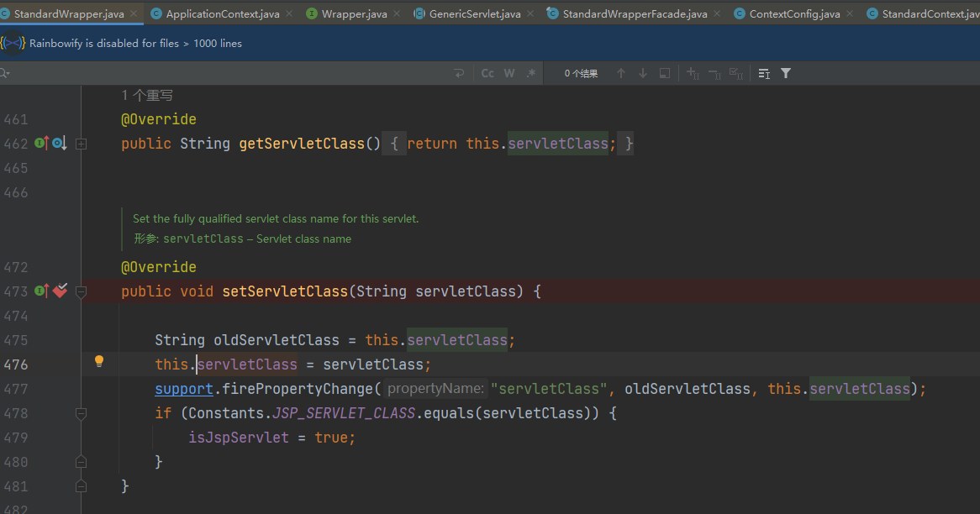Open the StandardWrapperFacade.java tab
The width and height of the screenshot is (980, 514).
635,13
